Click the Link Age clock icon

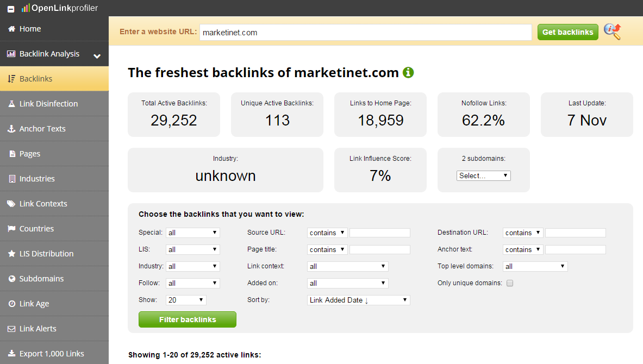point(12,304)
